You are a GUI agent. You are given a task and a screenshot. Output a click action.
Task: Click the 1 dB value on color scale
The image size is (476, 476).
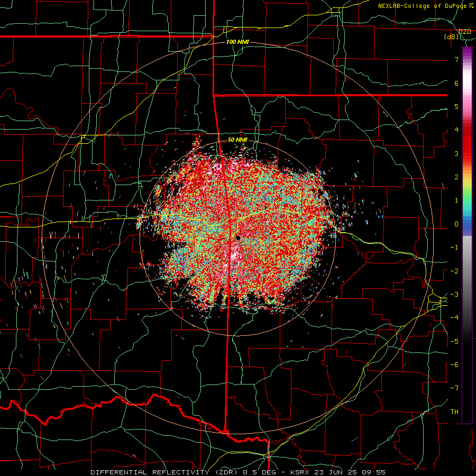tap(456, 200)
